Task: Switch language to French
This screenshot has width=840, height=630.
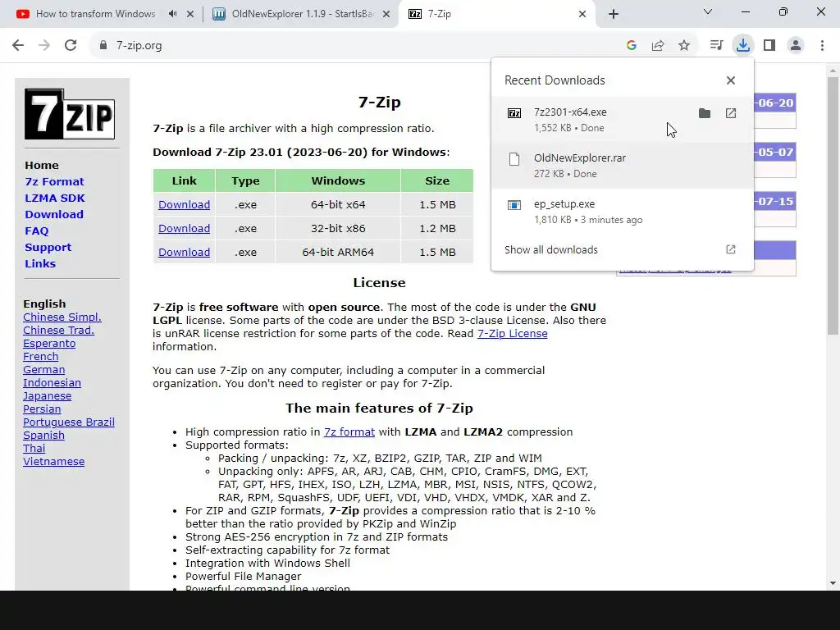Action: coord(41,357)
